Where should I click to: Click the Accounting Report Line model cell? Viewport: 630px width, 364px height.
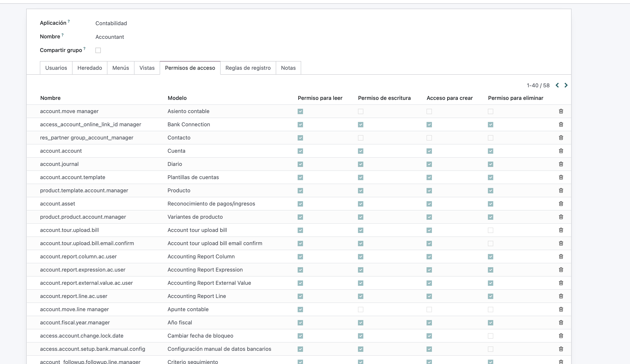(x=197, y=296)
